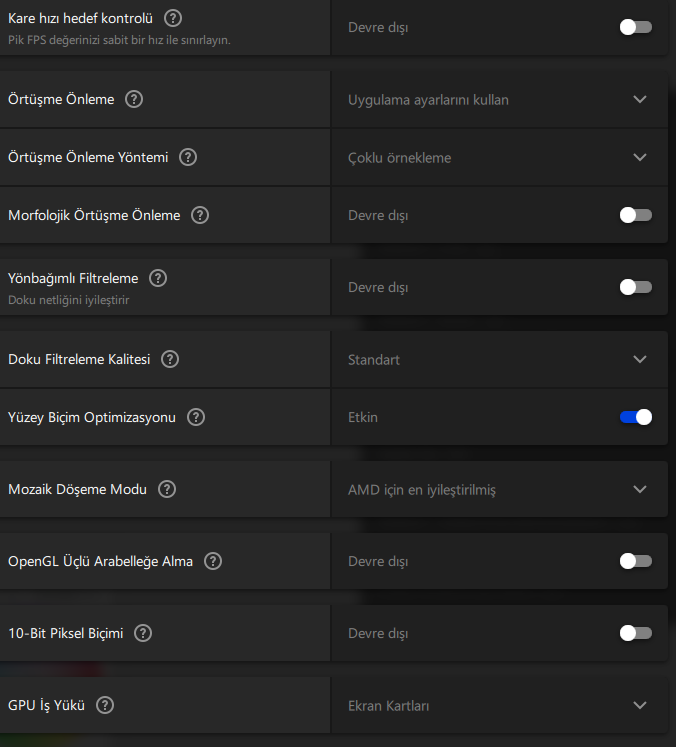Enable 10-Bit Piksel Biçimi switch
The width and height of the screenshot is (676, 747).
click(635, 633)
